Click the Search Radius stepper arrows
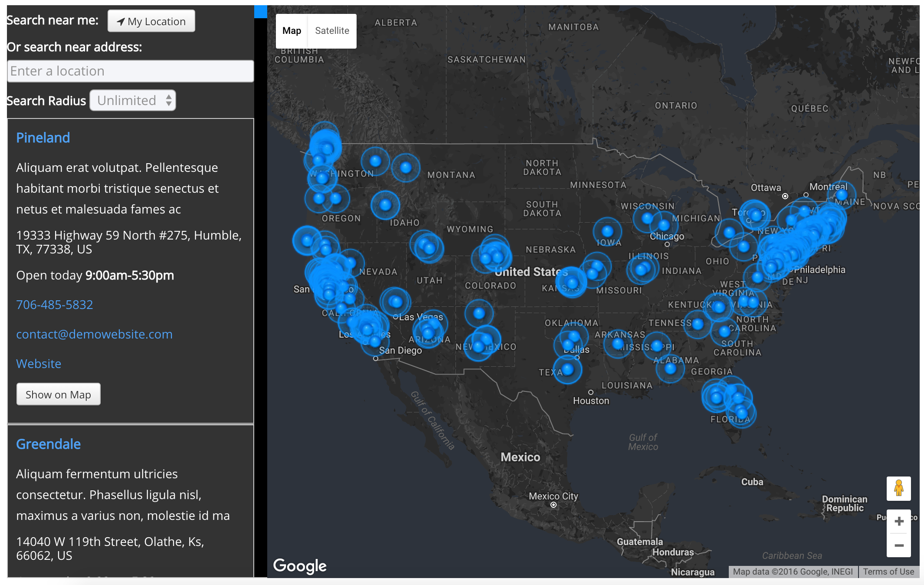The image size is (924, 585). pos(169,101)
